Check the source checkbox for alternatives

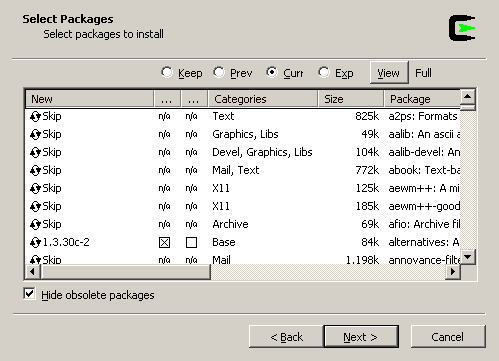(x=191, y=242)
